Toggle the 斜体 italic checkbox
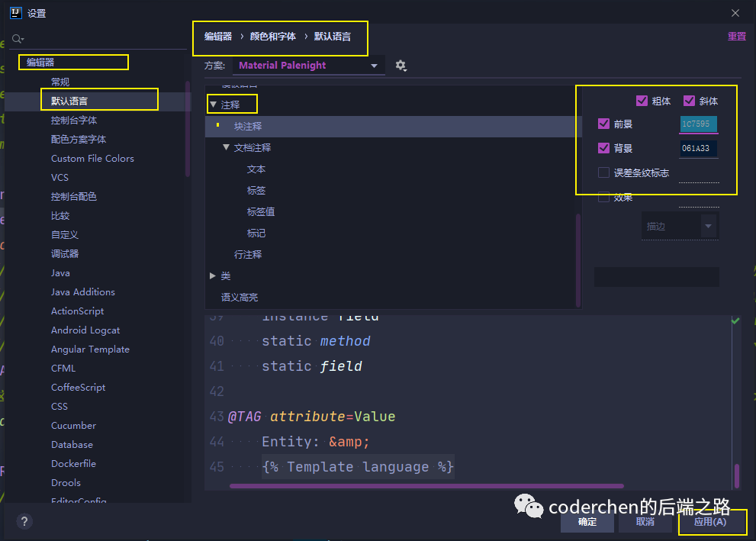The image size is (756, 541). click(x=689, y=101)
